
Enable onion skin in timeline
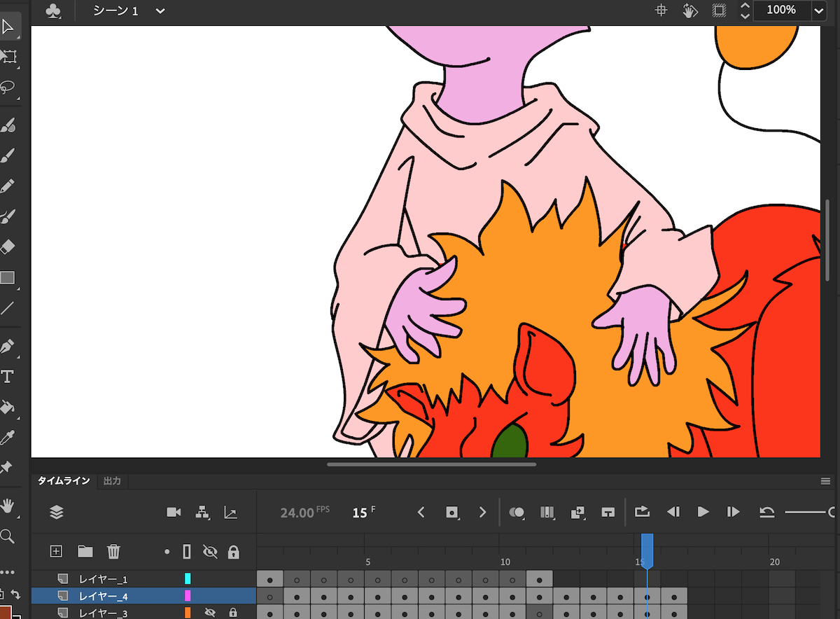click(517, 513)
